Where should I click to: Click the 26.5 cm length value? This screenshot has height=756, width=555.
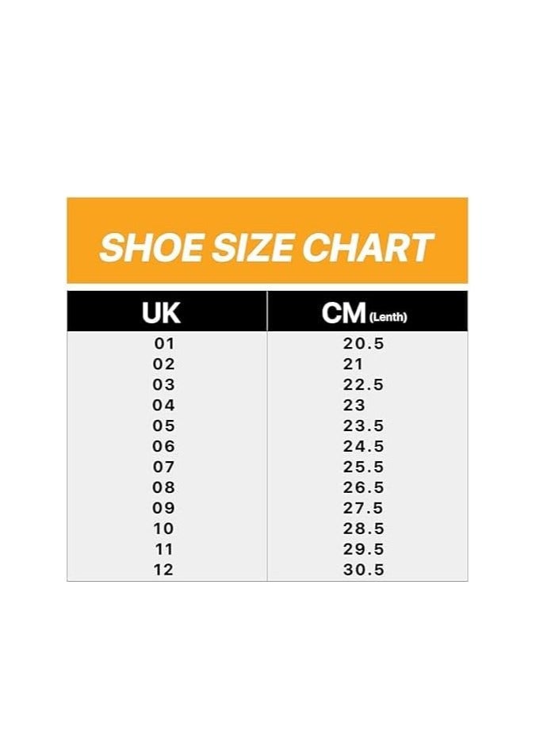[x=363, y=488]
